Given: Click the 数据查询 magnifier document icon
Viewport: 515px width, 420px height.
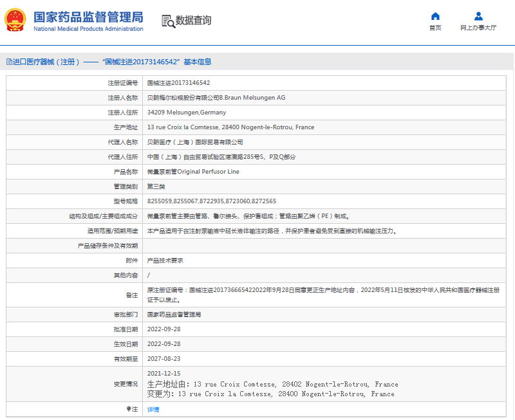Looking at the screenshot, I should point(168,21).
